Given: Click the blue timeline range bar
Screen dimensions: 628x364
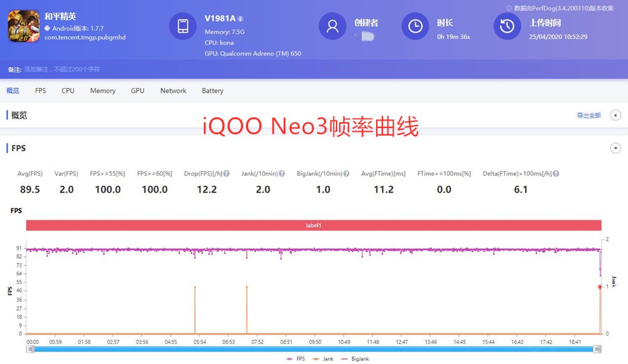Looking at the screenshot, I should point(313,349).
